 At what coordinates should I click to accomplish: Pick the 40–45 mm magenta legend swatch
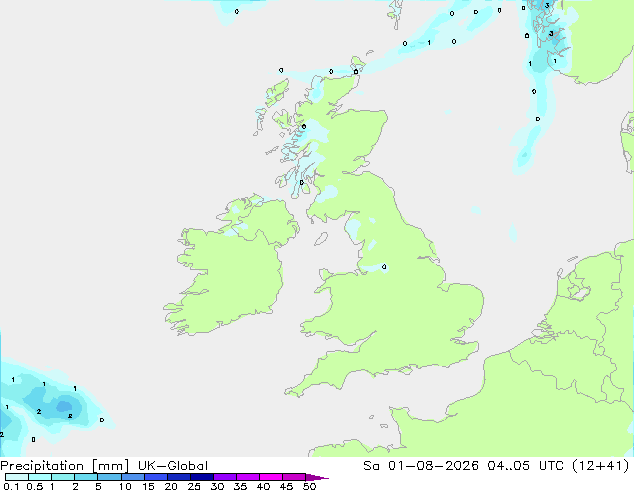271,477
